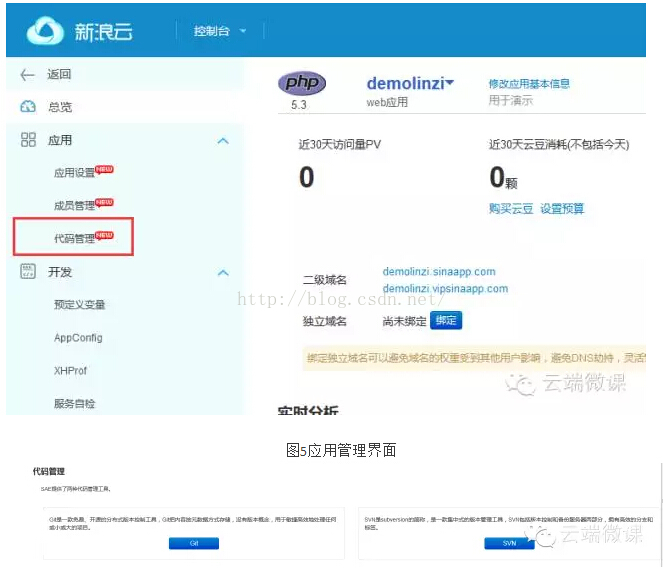665x576 pixels.
Task: Open the demolinzi.vipsinaapp.com domain link
Action: pyautogui.click(x=445, y=289)
